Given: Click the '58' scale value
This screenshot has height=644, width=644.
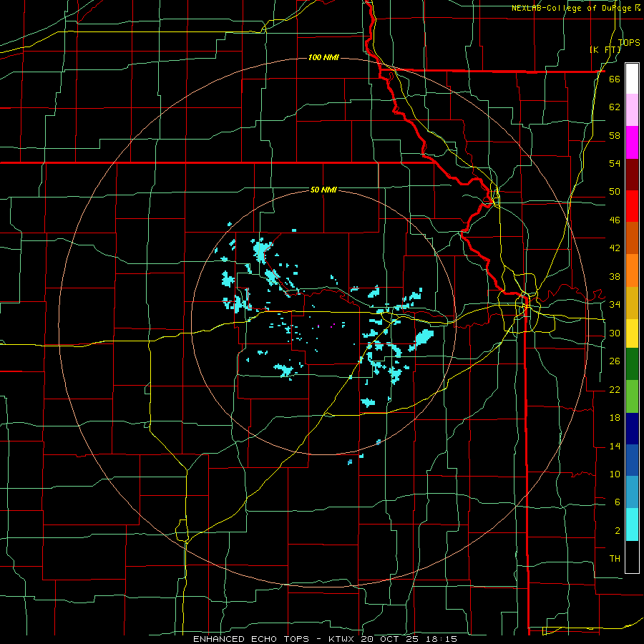Looking at the screenshot, I should (615, 135).
